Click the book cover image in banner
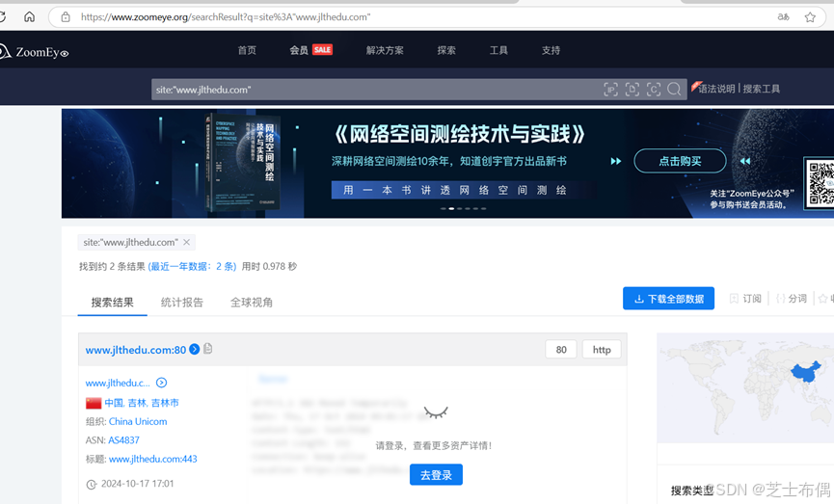The image size is (834, 504). point(243,162)
